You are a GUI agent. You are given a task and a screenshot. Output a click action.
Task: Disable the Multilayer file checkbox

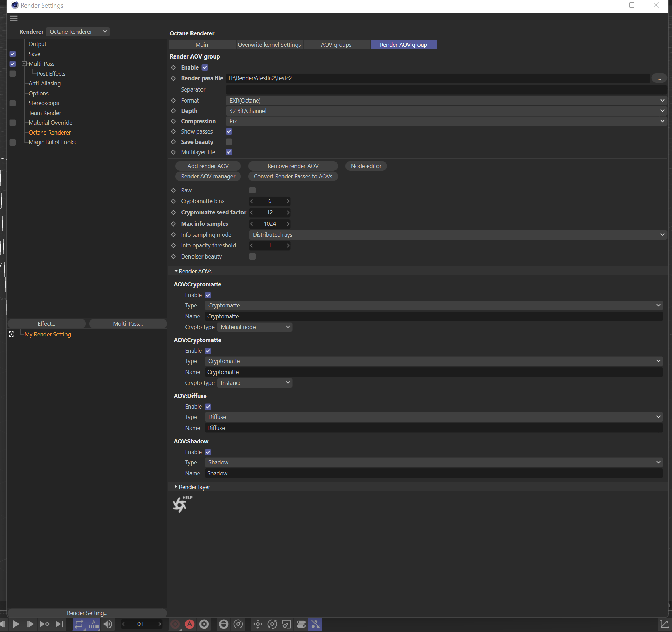(x=229, y=152)
